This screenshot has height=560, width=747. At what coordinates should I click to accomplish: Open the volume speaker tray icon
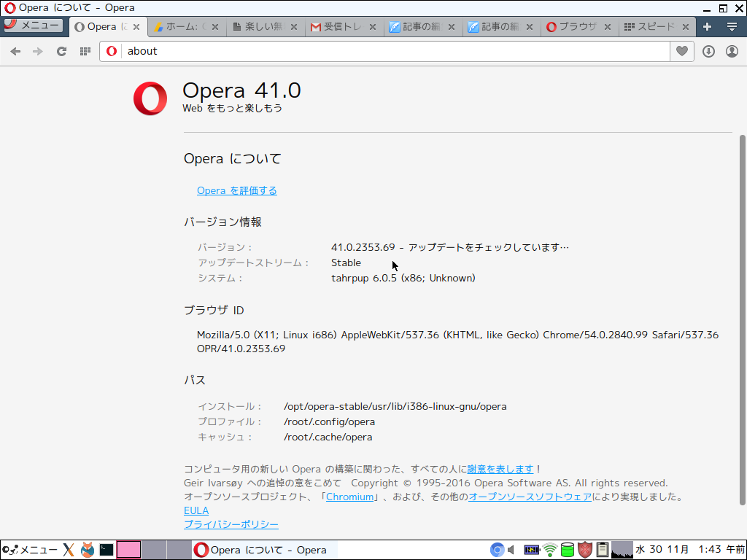511,550
